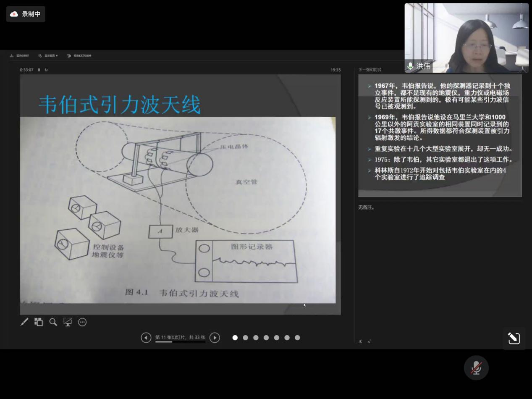Decrease the notes font size
This screenshot has width=532, height=399.
tap(369, 341)
